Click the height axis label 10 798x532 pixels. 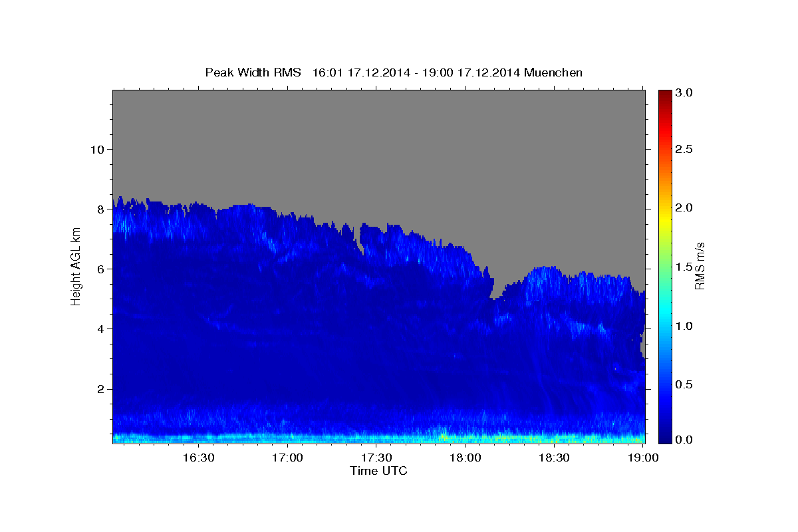pyautogui.click(x=96, y=149)
